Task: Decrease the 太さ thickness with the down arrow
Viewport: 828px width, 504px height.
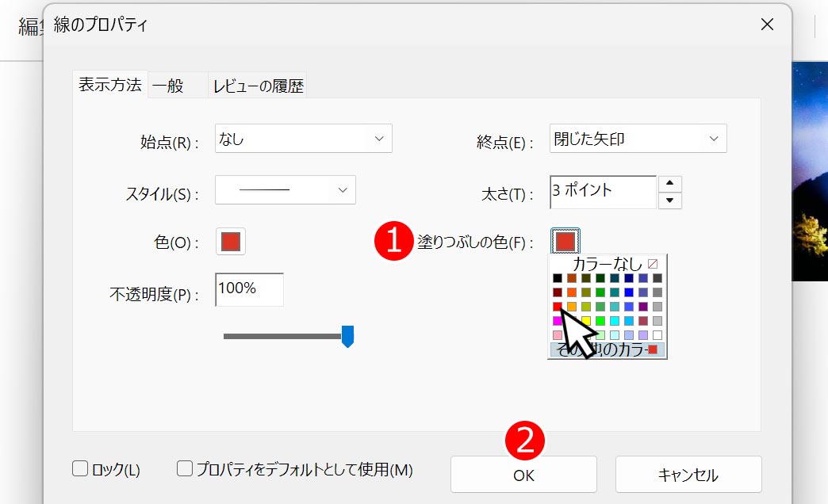Action: point(670,200)
